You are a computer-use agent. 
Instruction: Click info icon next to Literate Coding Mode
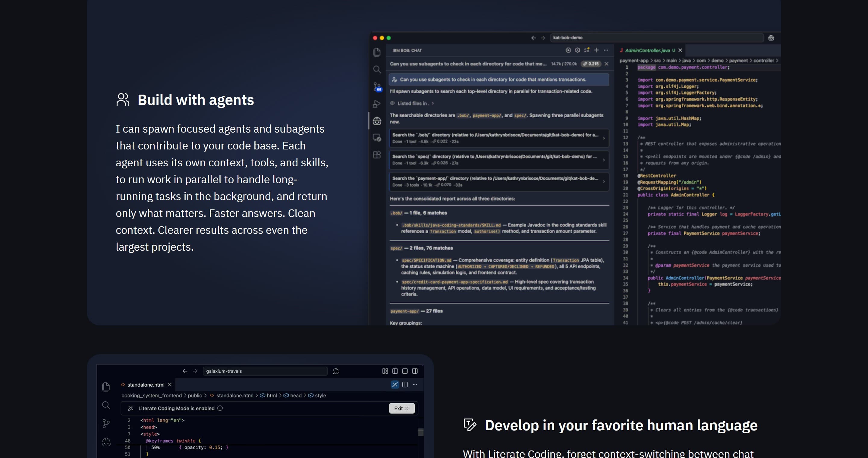(220, 408)
